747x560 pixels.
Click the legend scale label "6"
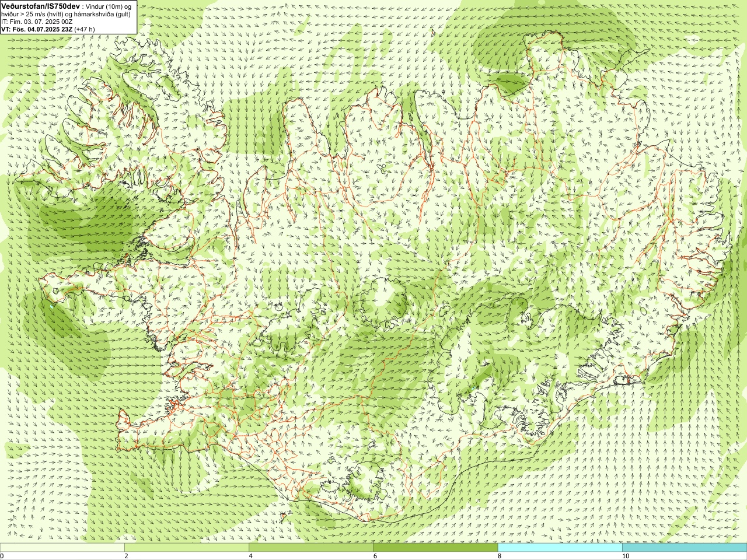click(x=375, y=556)
